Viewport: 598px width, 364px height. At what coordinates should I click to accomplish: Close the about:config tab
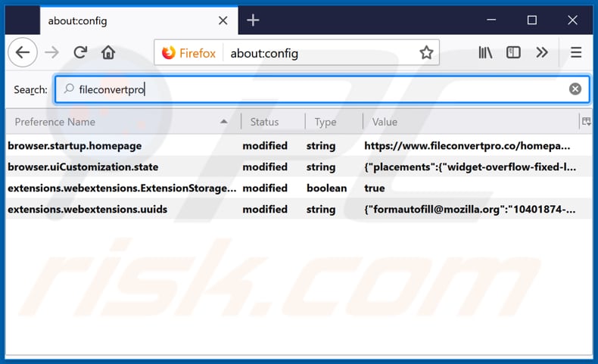(x=223, y=20)
